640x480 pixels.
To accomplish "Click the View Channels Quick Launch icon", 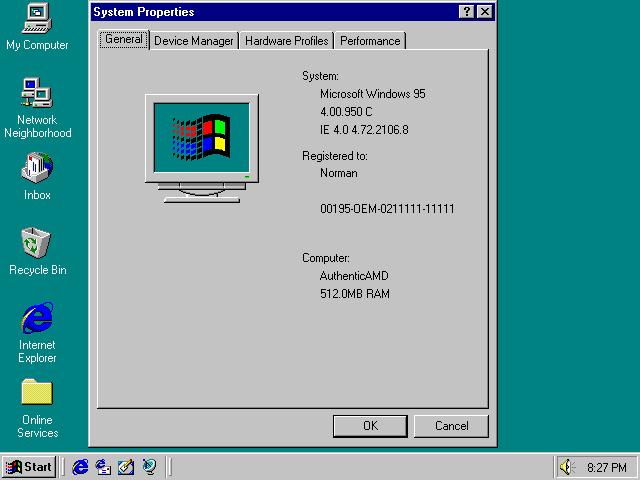I will point(149,467).
